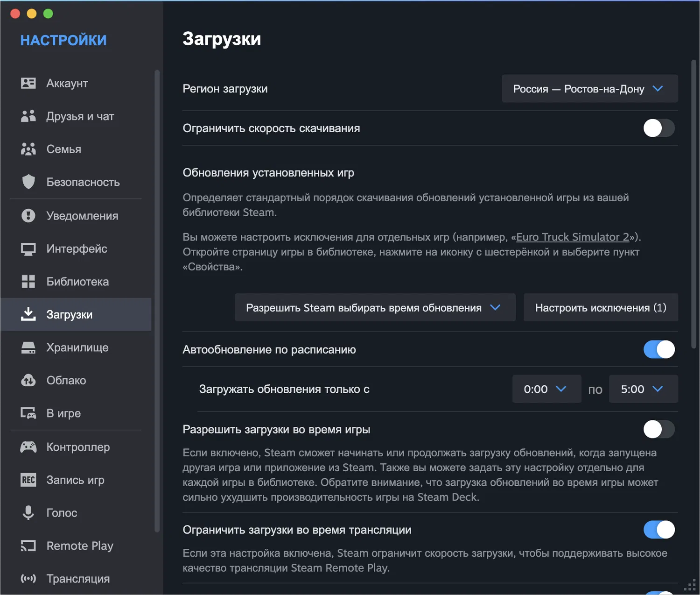700x595 pixels.
Task: Click the Notifications exclamation icon
Action: point(28,216)
